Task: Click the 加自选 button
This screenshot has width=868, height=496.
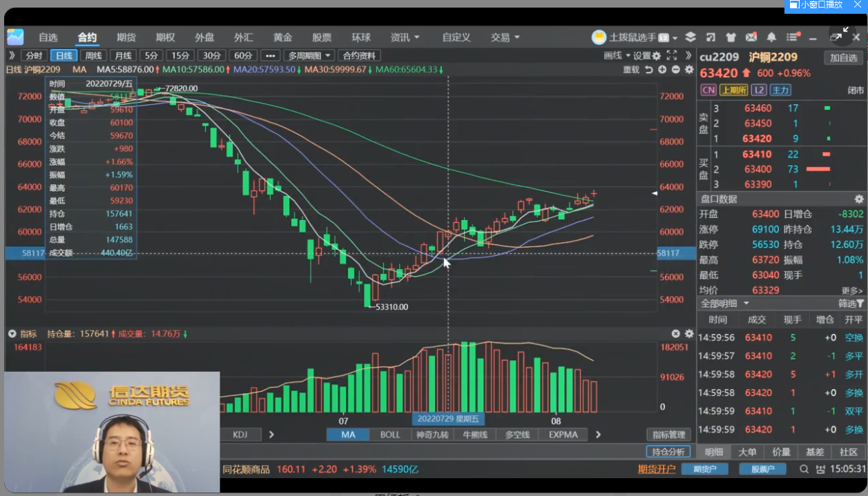Action: [x=843, y=58]
